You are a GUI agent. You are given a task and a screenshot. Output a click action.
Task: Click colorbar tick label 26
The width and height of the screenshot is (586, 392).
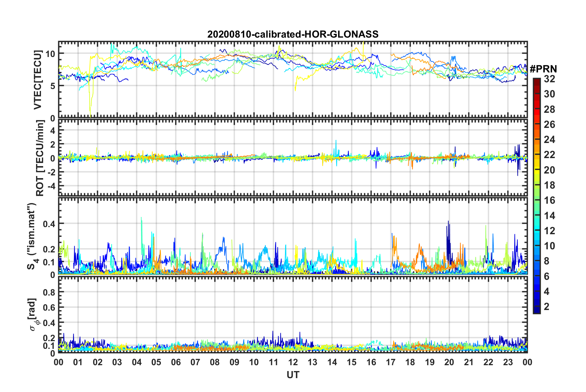pos(549,125)
